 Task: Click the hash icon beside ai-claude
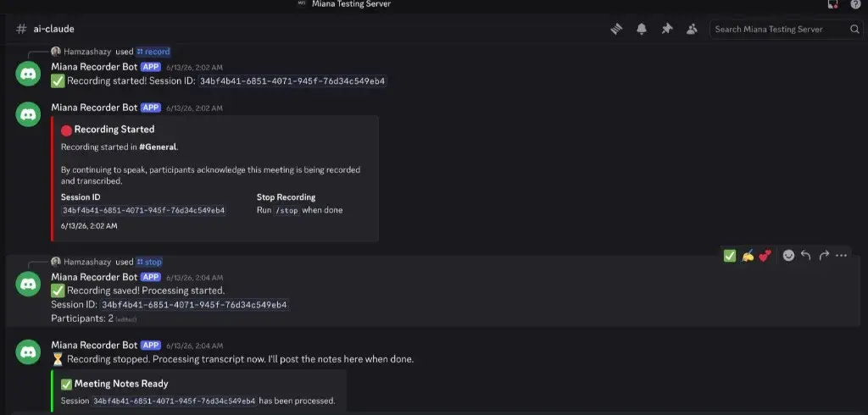click(21, 30)
